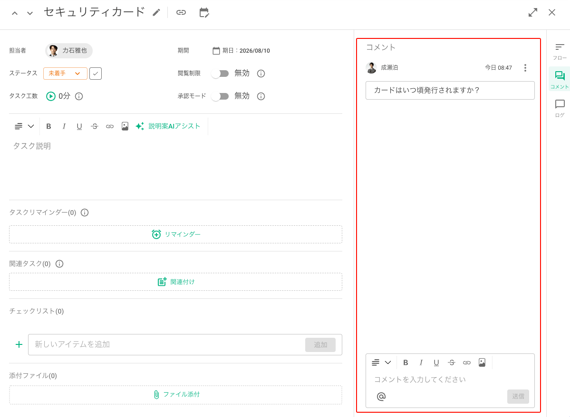Screen dimensions: 570x417
Task: Click the リマインダー add button
Action: coord(176,234)
